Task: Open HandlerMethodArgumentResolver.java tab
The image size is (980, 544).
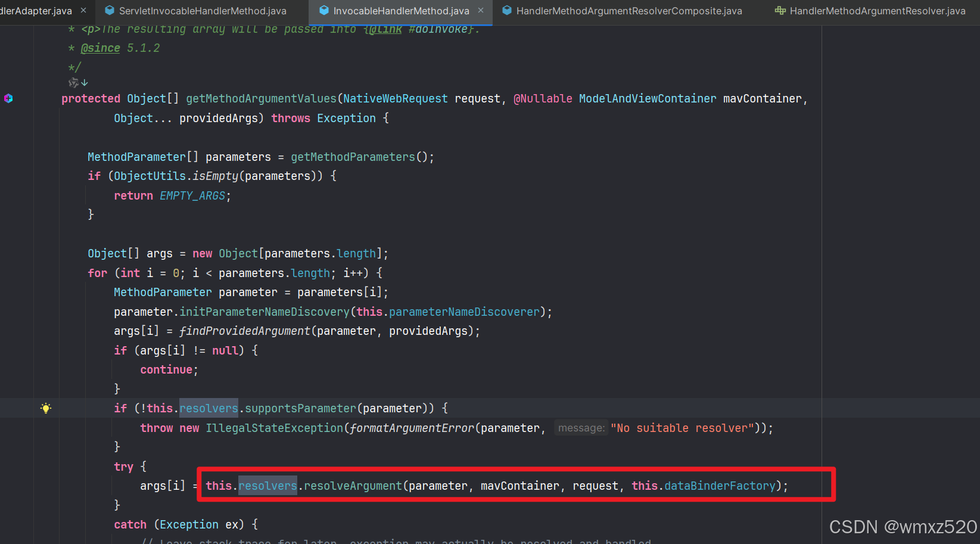Action: coord(878,11)
